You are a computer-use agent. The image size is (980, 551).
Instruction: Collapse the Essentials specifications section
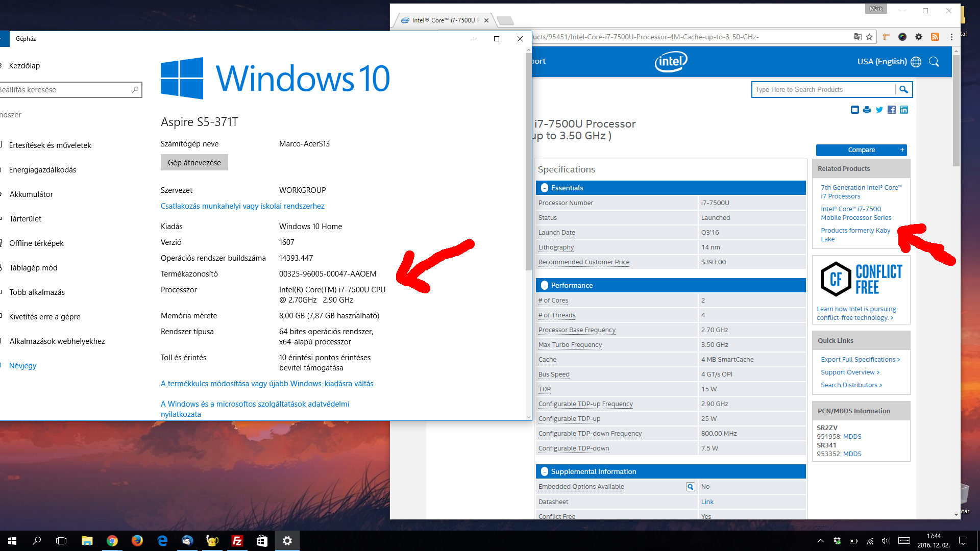[x=545, y=188]
